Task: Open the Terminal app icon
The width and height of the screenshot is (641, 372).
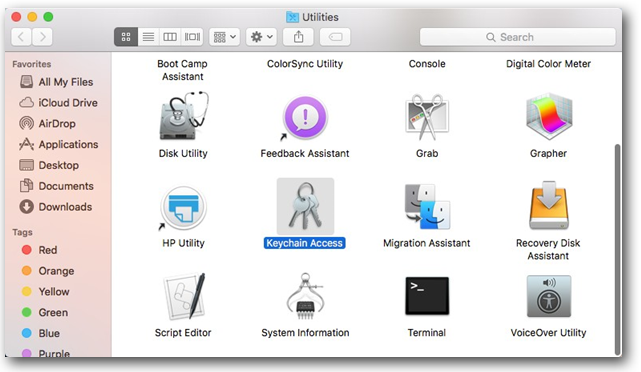Action: [x=427, y=296]
